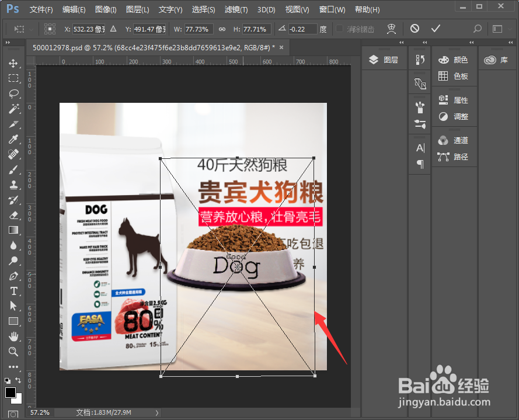Screen dimensions: 519x420
Task: Select the Dodge tool
Action: pyautogui.click(x=13, y=261)
